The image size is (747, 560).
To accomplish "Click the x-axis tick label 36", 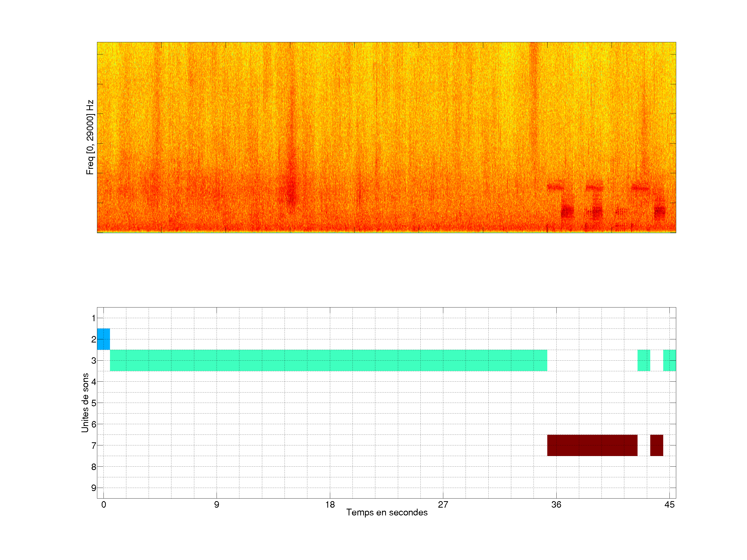I will point(556,505).
